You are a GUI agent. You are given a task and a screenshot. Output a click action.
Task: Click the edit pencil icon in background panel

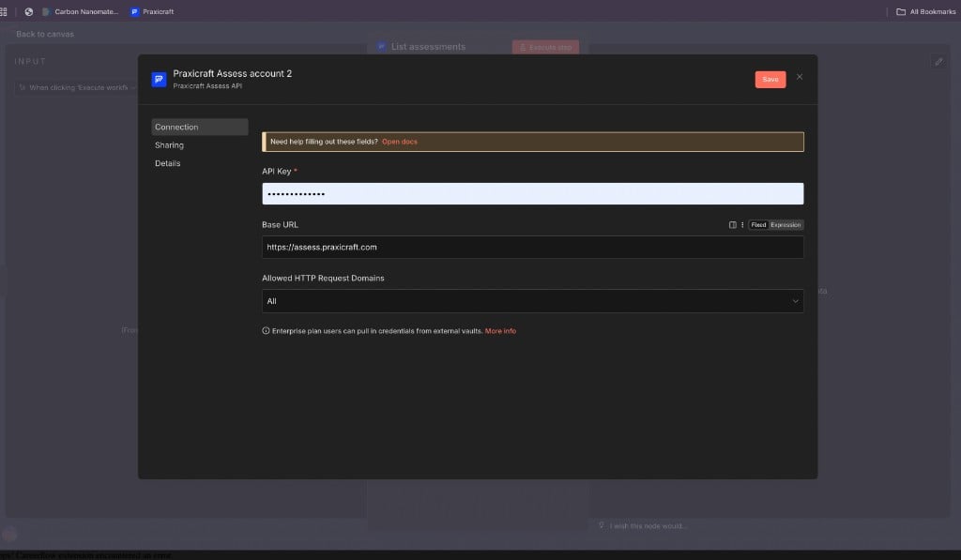point(938,61)
